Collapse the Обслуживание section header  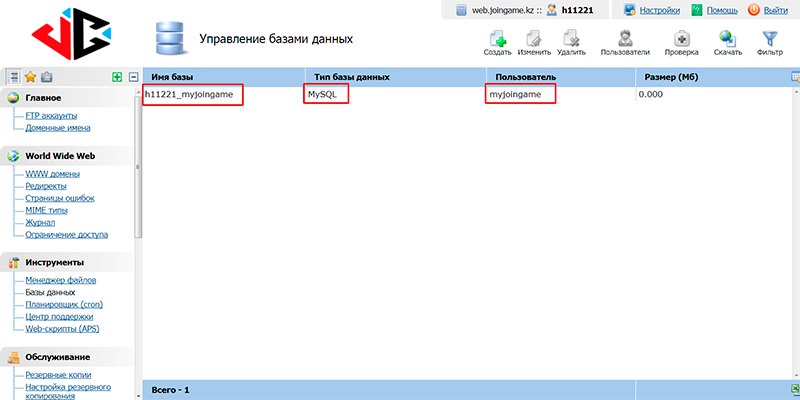[x=67, y=357]
